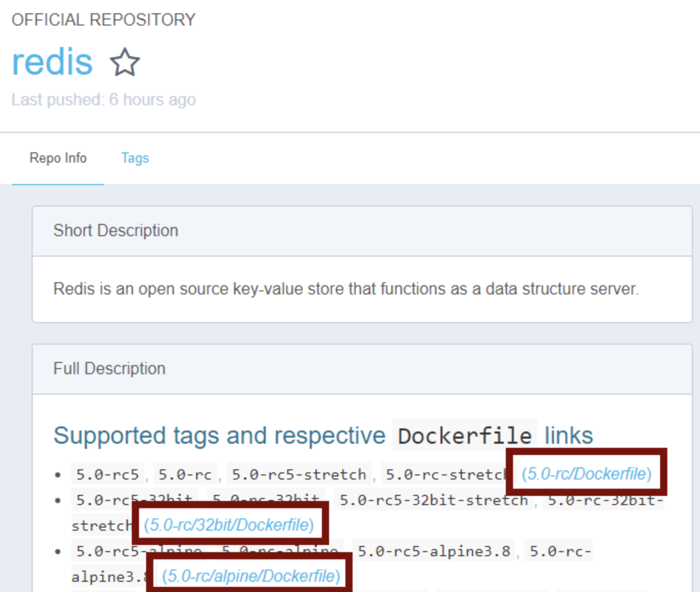700x592 pixels.
Task: Click the standalone 5.0-rc tag label
Action: coord(185,474)
